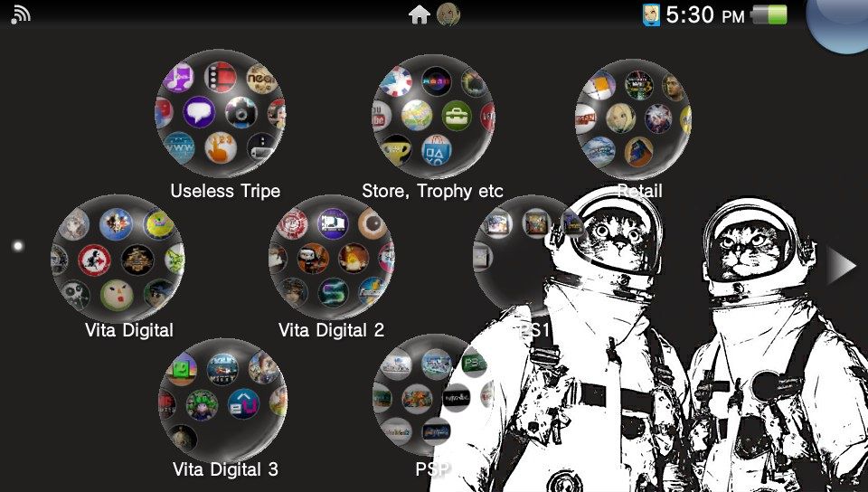Viewport: 868px width, 492px height.
Task: Click the gold Trophies cup icon
Action: tap(397, 150)
